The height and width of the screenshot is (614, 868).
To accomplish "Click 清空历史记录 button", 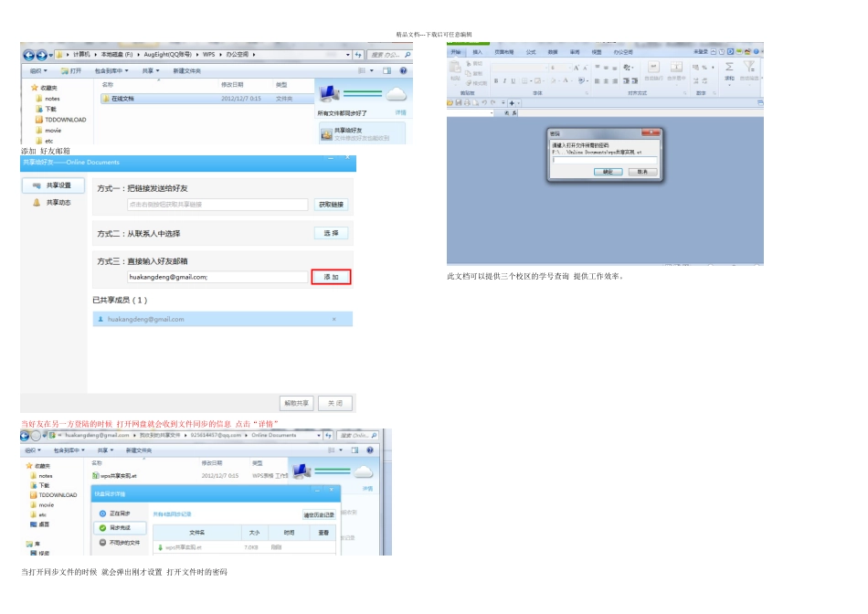I will point(319,515).
